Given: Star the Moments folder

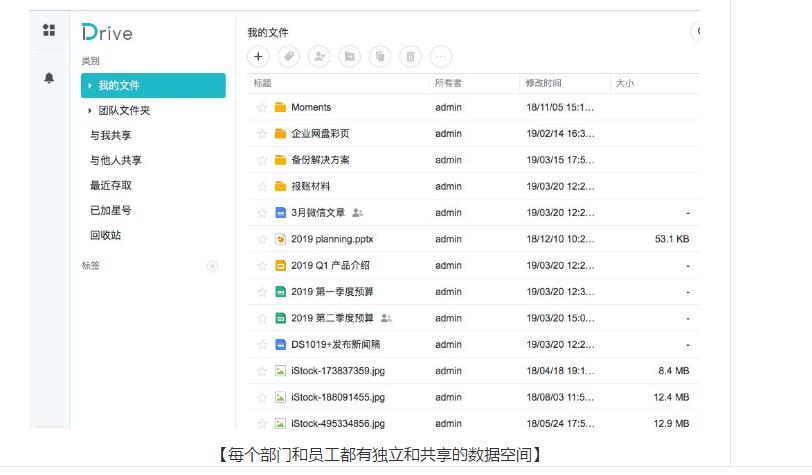Looking at the screenshot, I should (x=262, y=107).
